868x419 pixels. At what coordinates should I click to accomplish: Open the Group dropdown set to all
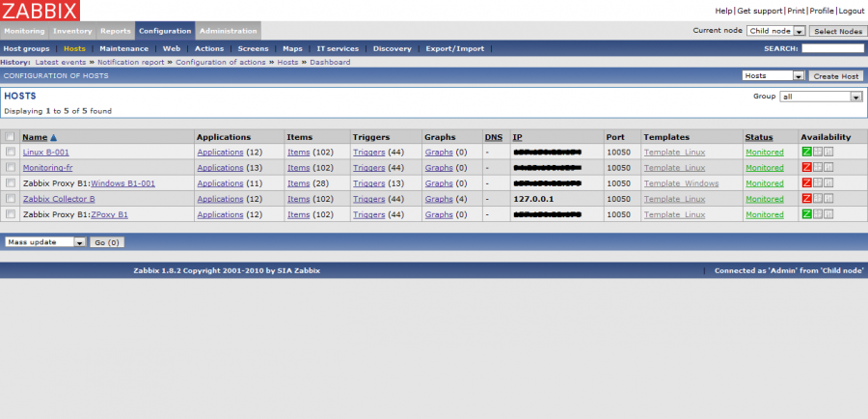822,97
